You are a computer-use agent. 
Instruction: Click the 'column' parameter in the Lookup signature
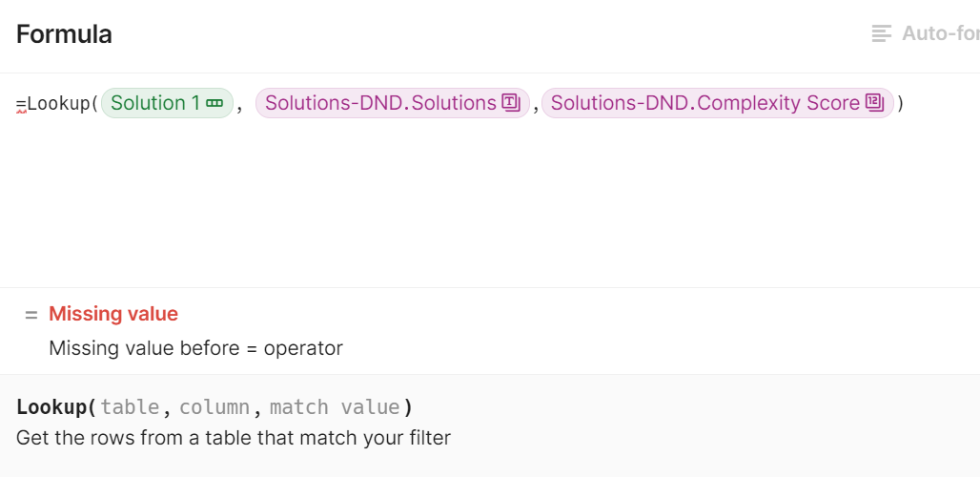[x=214, y=407]
